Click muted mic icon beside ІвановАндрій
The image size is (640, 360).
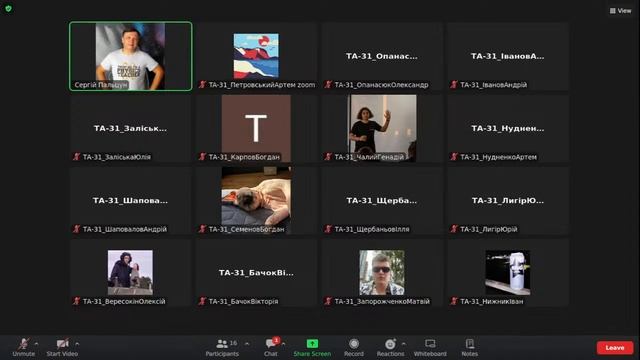pyautogui.click(x=453, y=84)
